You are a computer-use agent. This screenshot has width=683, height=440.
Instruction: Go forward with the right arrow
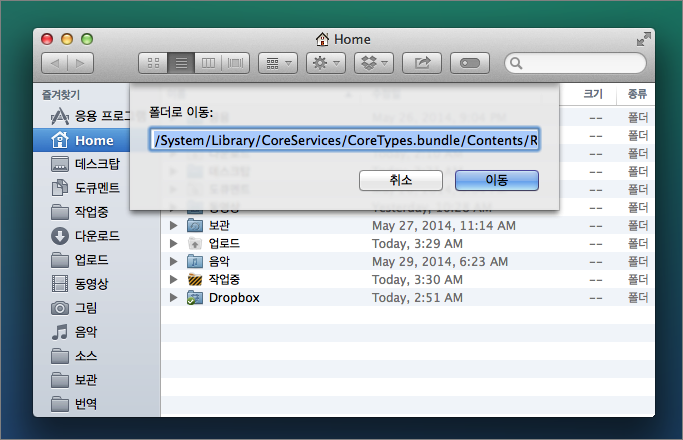tap(81, 64)
